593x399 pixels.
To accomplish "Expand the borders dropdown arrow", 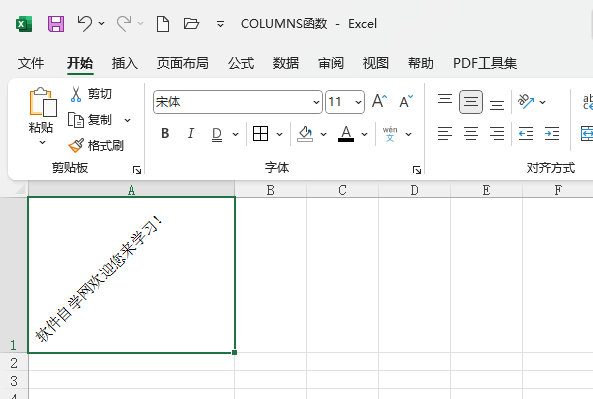I will pos(279,134).
